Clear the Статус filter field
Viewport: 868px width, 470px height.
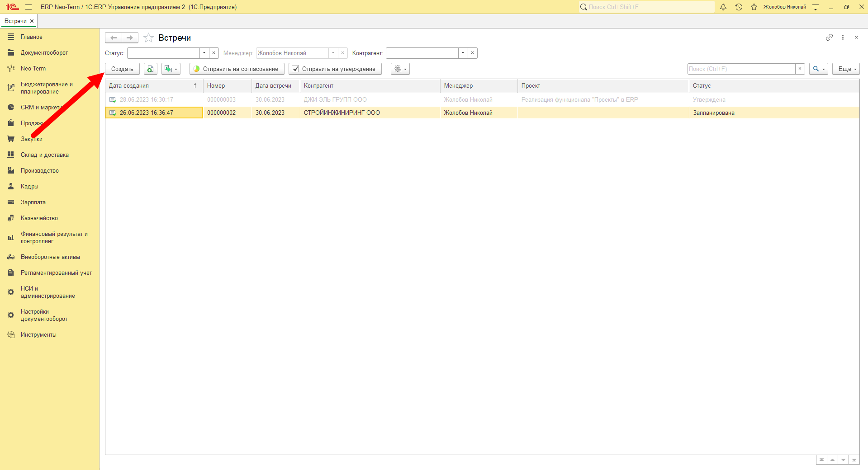tap(214, 53)
